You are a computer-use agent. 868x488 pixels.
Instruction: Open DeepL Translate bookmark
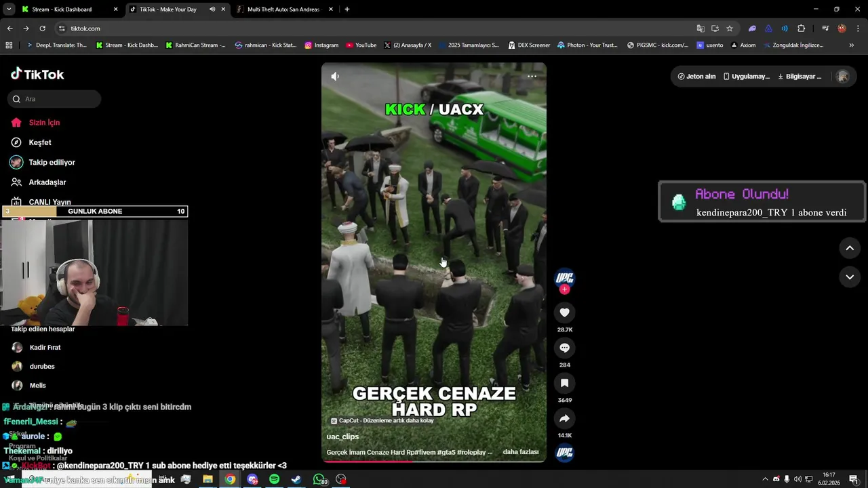(56, 45)
